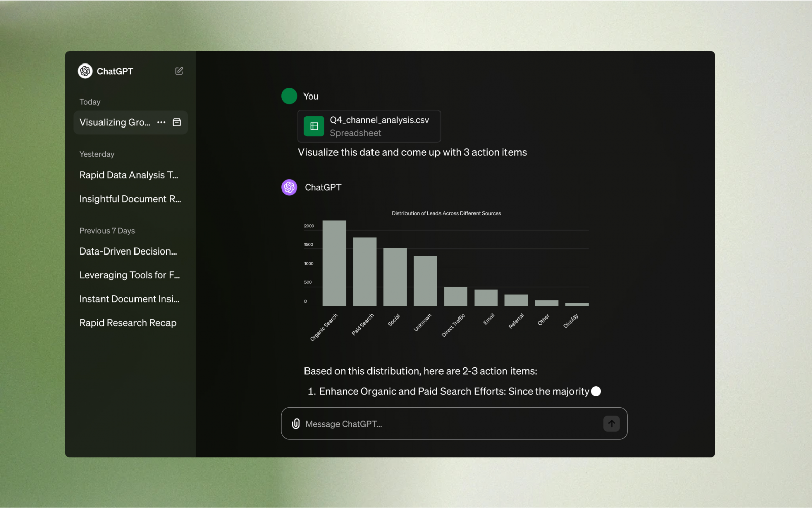This screenshot has height=508, width=812.
Task: Click the Paid Search bar in chart
Action: [x=364, y=272]
